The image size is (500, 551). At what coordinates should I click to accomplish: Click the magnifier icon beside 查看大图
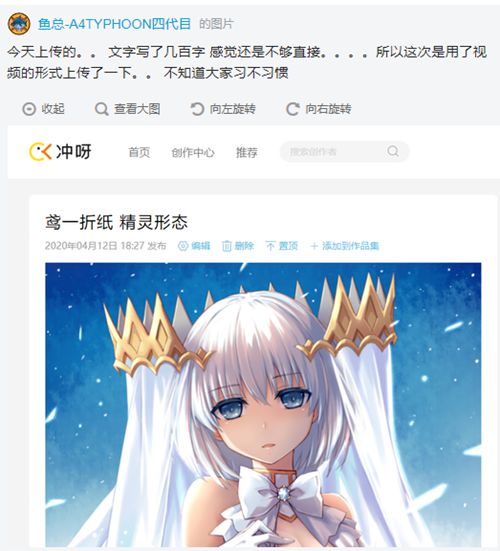coord(102,109)
